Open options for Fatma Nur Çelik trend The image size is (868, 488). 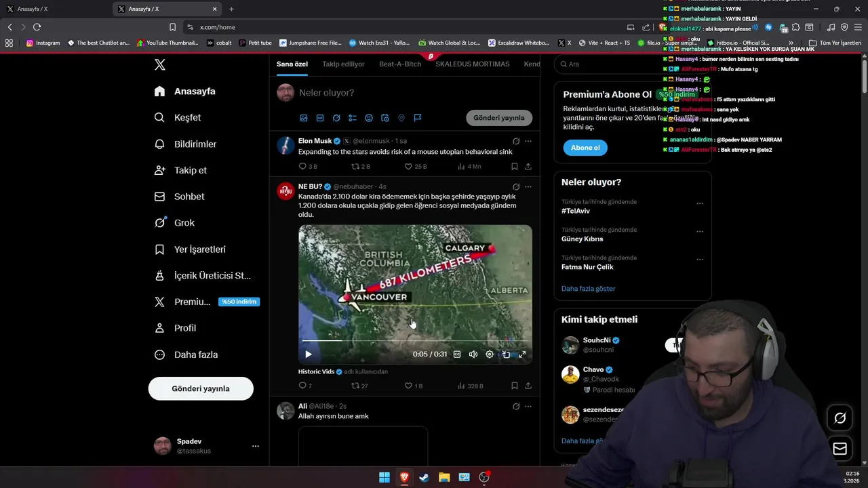point(700,260)
